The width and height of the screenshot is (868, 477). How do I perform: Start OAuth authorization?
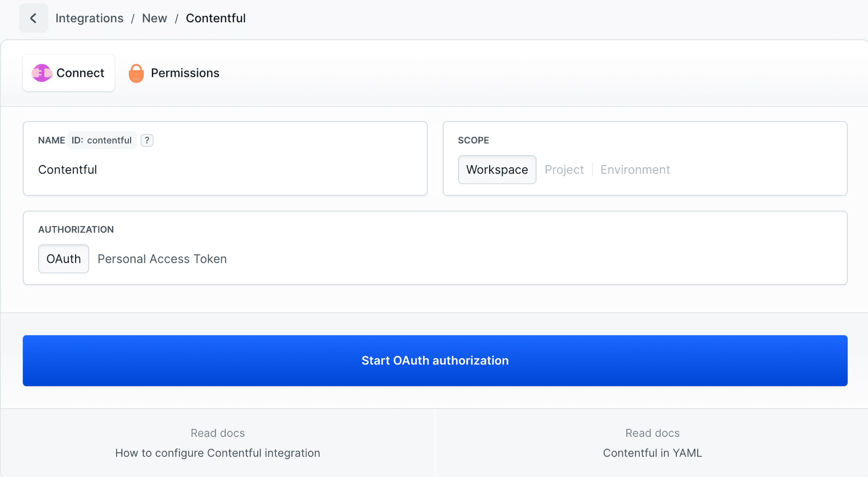tap(435, 360)
